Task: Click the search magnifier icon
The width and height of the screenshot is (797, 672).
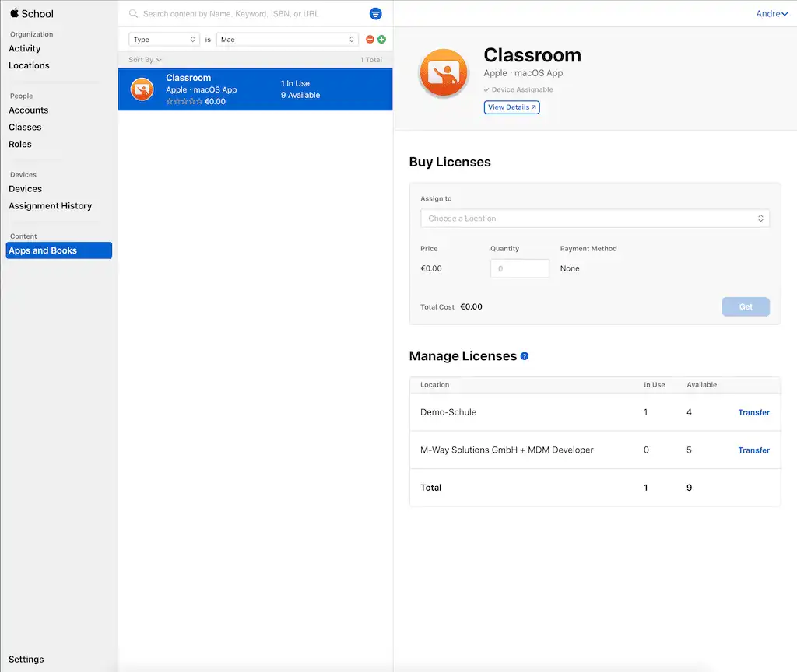Action: [x=133, y=14]
